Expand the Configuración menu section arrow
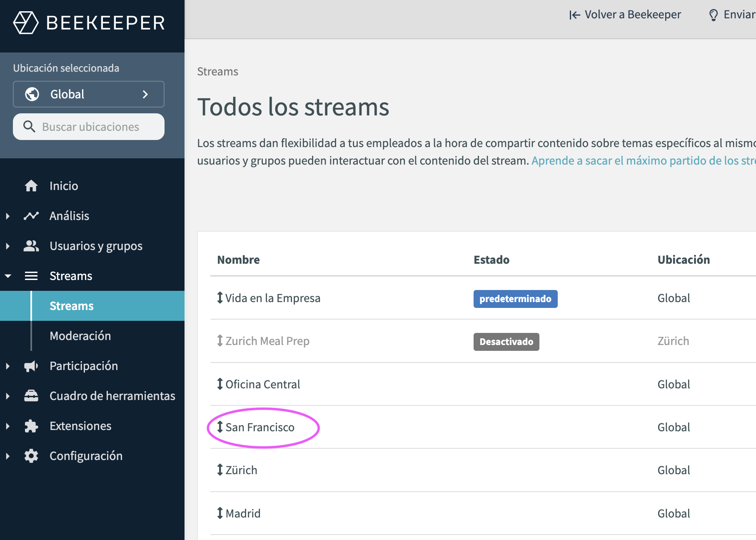The image size is (756, 540). (7, 456)
